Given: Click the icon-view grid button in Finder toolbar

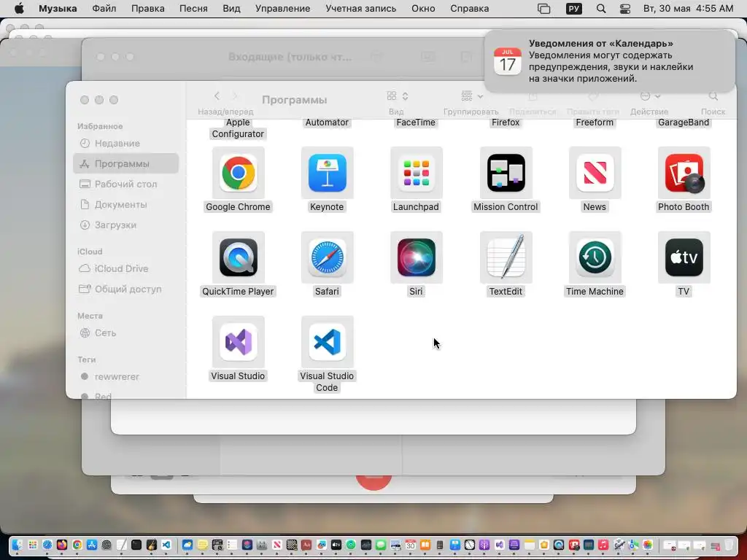Looking at the screenshot, I should click(392, 96).
